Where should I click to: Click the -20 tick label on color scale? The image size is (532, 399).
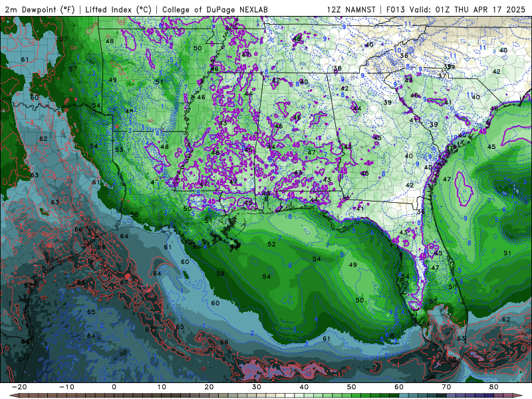tap(19, 387)
